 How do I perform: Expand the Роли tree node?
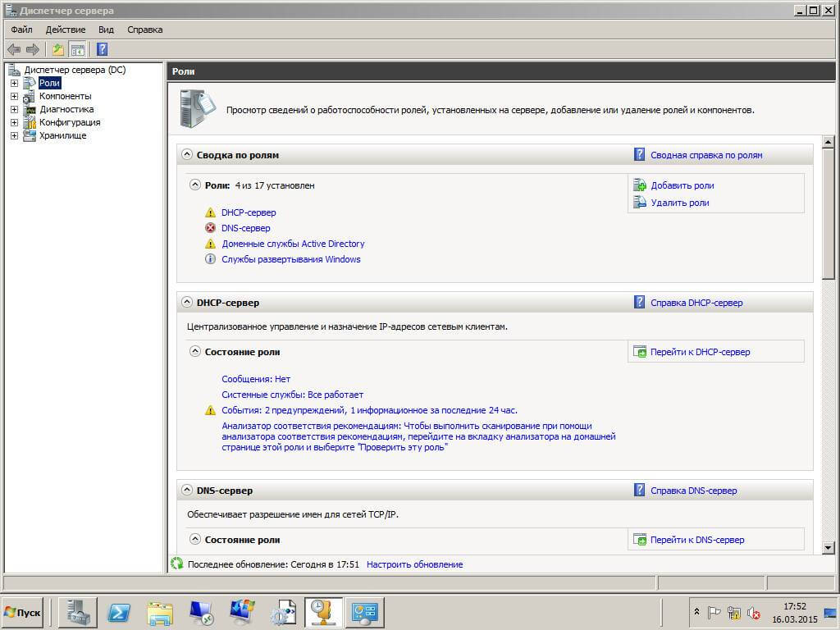point(15,83)
